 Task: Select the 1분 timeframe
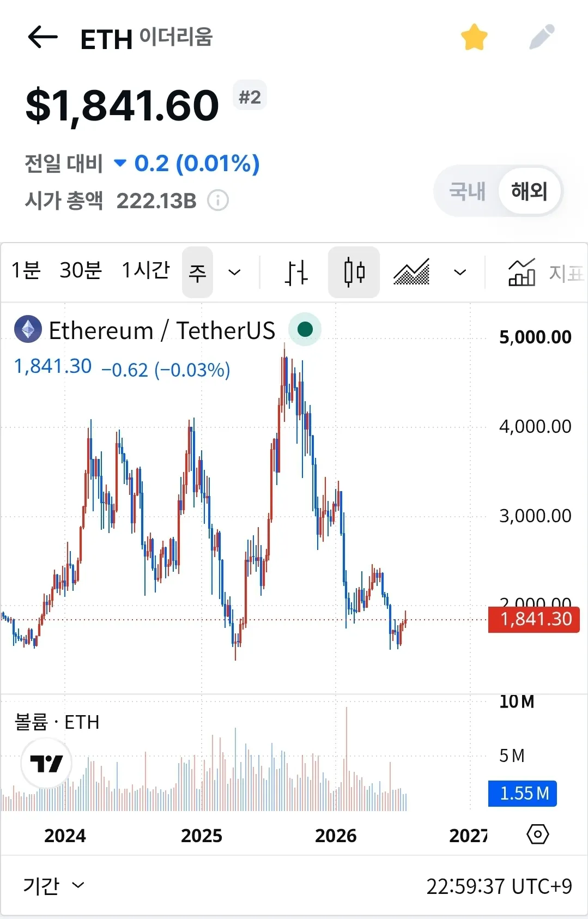click(26, 270)
